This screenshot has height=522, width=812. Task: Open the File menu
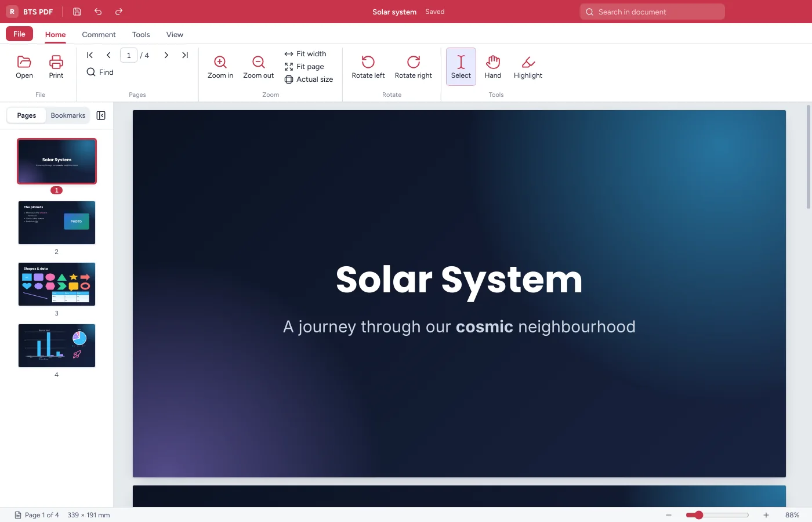click(19, 34)
